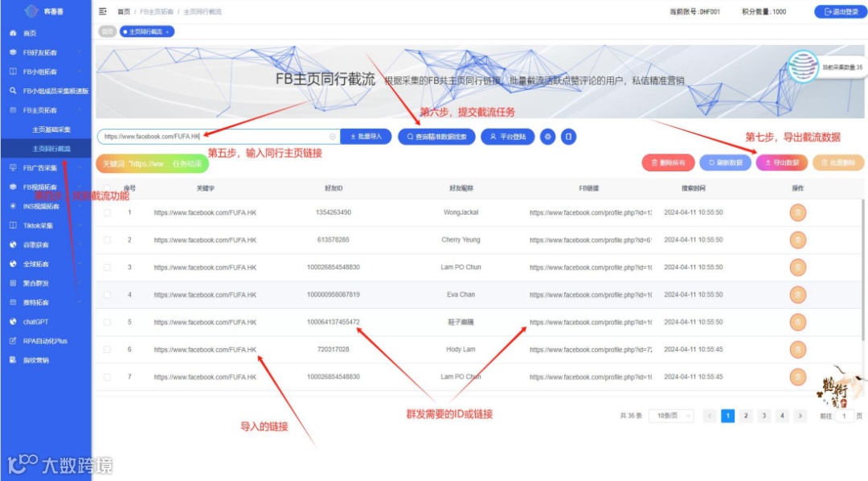Click the red 删除所有 button
The image size is (868, 481).
pyautogui.click(x=668, y=163)
